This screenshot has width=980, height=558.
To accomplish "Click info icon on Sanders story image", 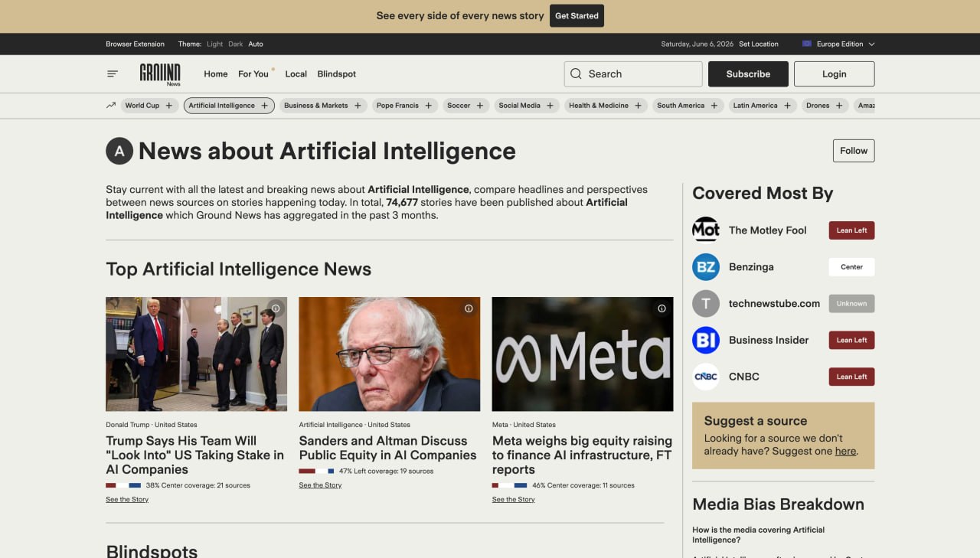I will [469, 308].
